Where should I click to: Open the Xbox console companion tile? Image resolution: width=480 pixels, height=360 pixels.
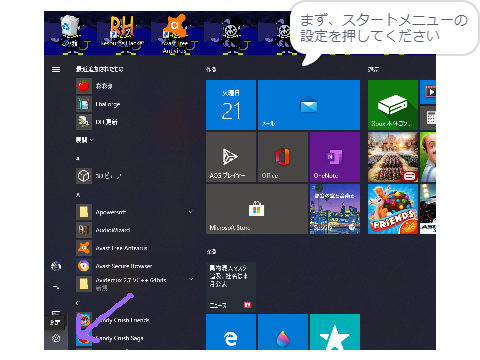pos(393,105)
